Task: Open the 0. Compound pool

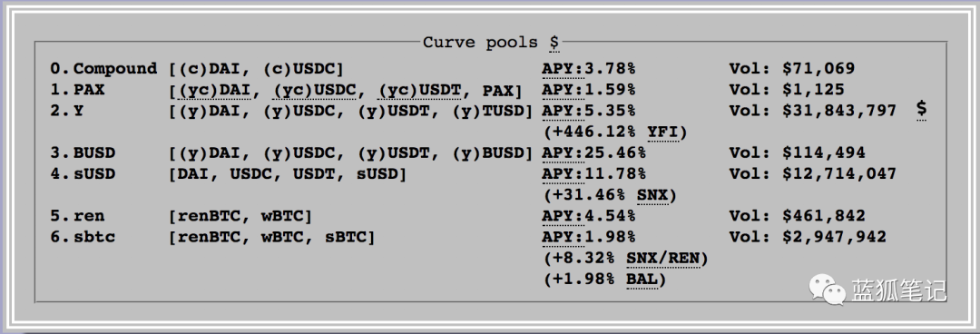Action: 103,68
